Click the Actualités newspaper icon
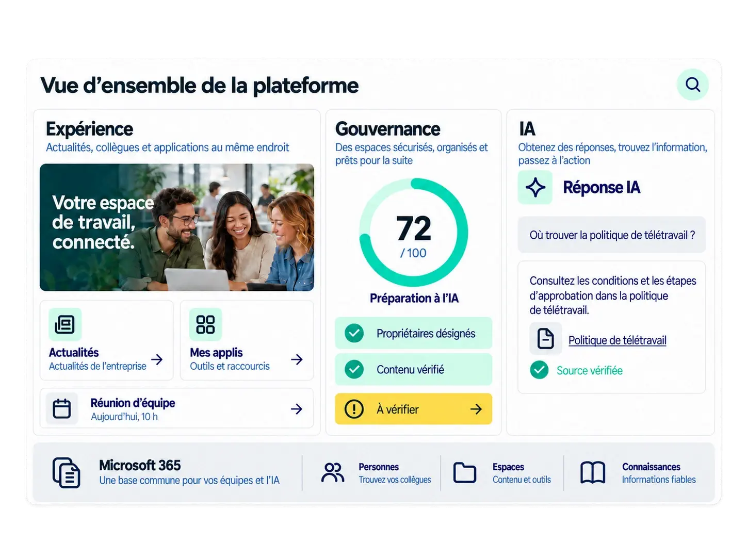The width and height of the screenshot is (747, 560). click(x=65, y=324)
